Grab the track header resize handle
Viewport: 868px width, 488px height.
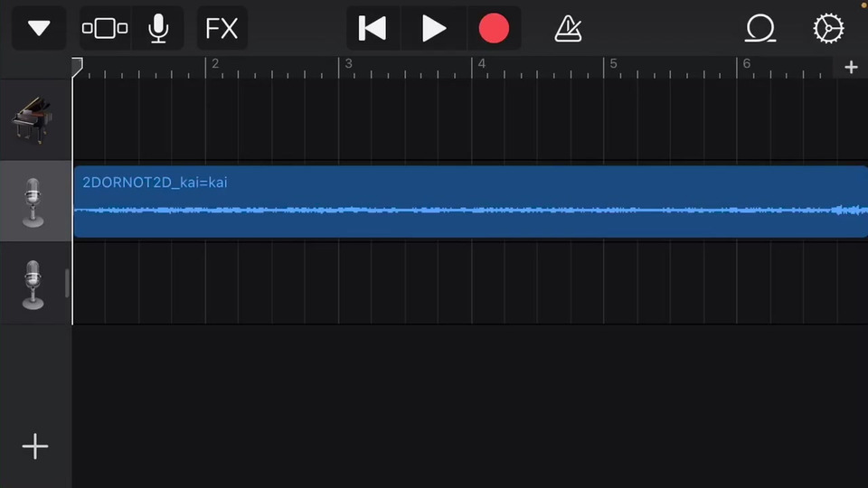67,284
